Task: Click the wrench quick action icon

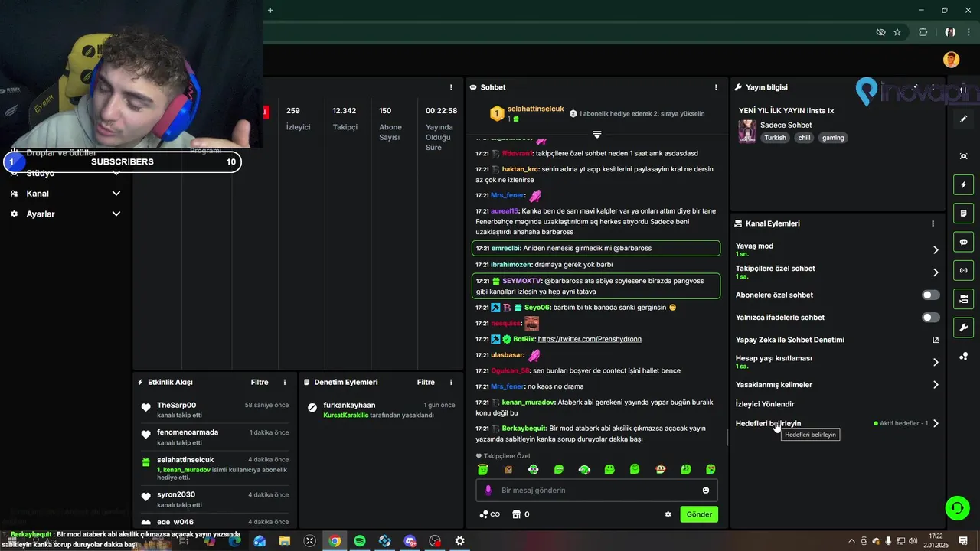Action: pos(964,328)
